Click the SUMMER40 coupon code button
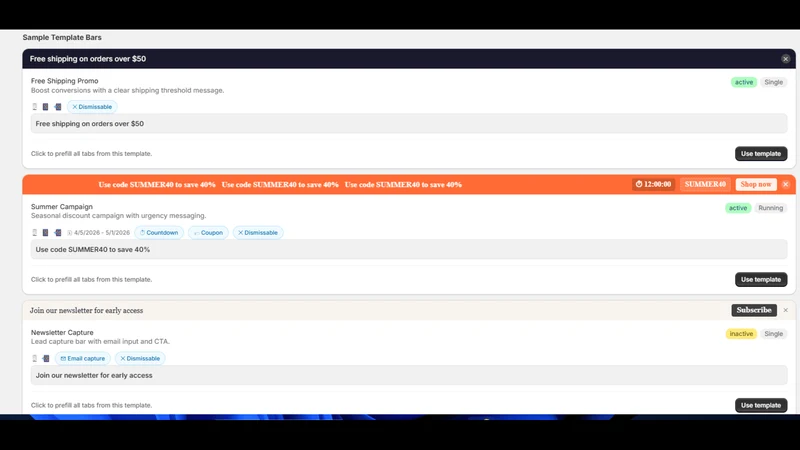Viewport: 800px width, 450px height. tap(705, 184)
